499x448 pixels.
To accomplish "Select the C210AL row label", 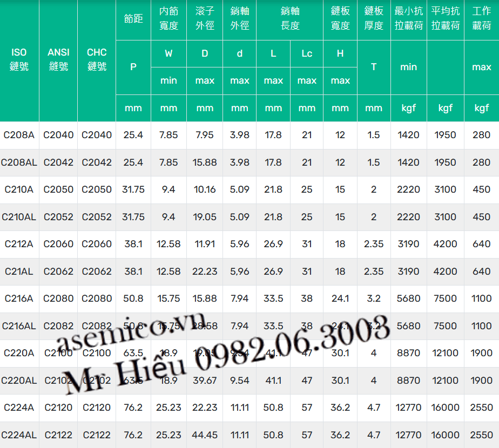I will click(x=19, y=217).
